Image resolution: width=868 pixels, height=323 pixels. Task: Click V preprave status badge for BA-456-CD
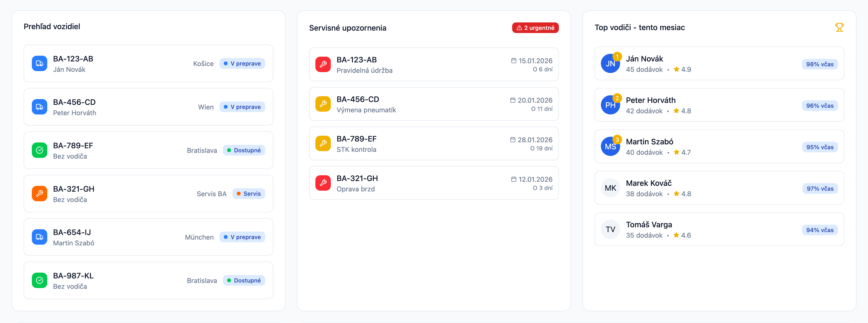click(242, 107)
